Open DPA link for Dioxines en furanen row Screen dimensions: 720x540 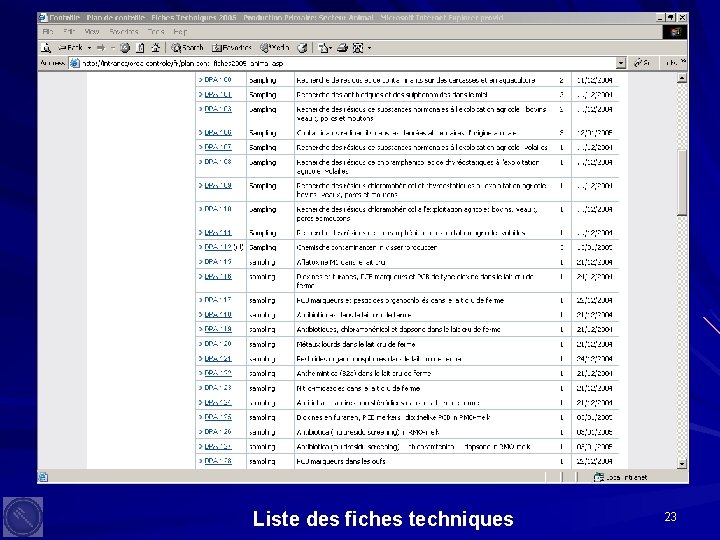[218, 417]
